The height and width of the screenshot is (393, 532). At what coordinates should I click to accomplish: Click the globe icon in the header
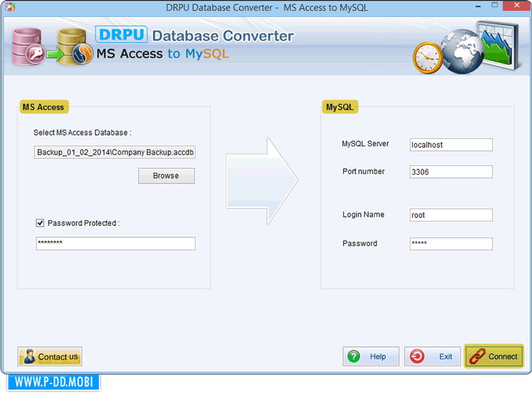463,51
